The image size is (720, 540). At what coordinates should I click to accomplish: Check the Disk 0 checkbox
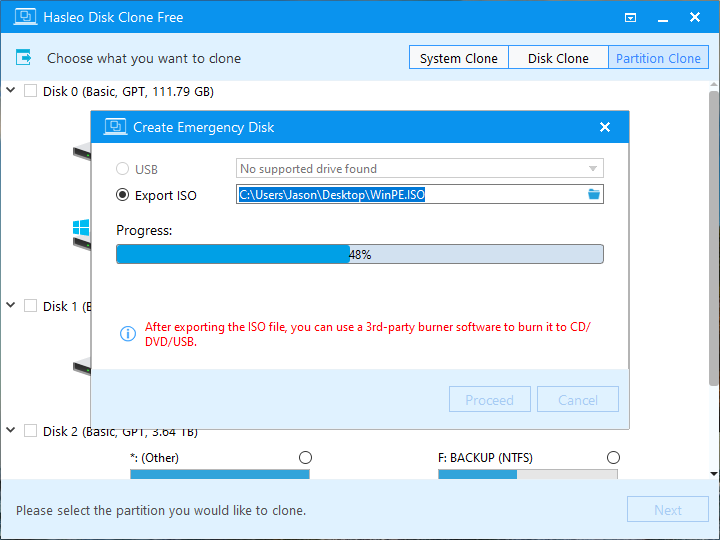[30, 91]
